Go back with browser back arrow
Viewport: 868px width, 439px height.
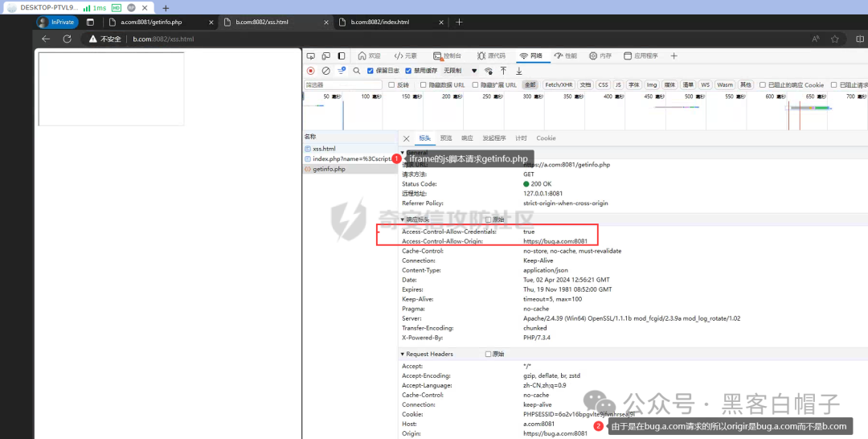[46, 39]
